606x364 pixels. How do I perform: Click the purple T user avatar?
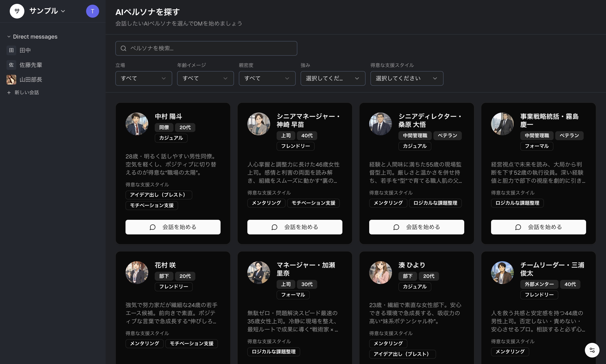92,11
